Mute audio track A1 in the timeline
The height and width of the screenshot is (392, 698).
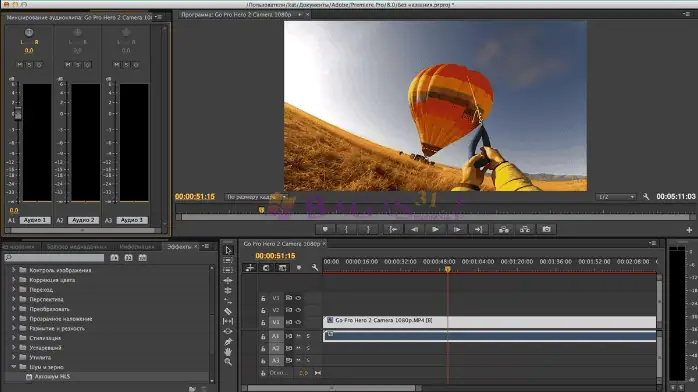click(x=298, y=336)
